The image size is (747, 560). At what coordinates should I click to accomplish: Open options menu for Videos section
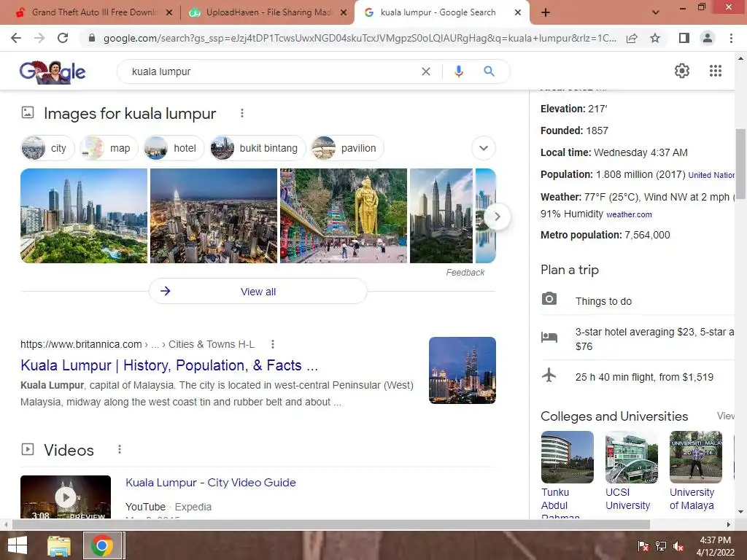[120, 449]
